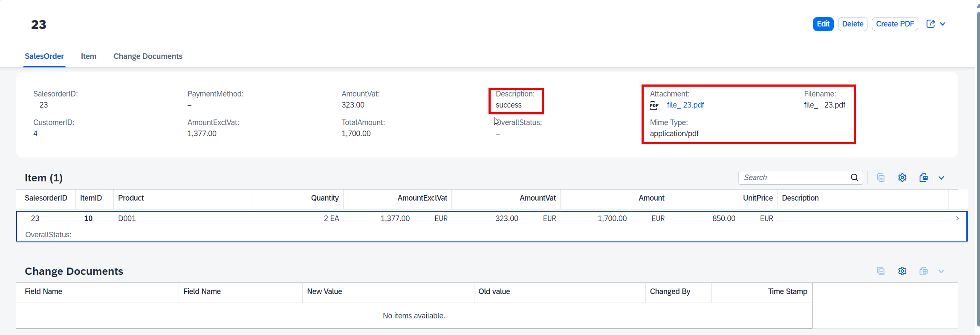Open file_ 23.pdf attachment link

click(685, 105)
